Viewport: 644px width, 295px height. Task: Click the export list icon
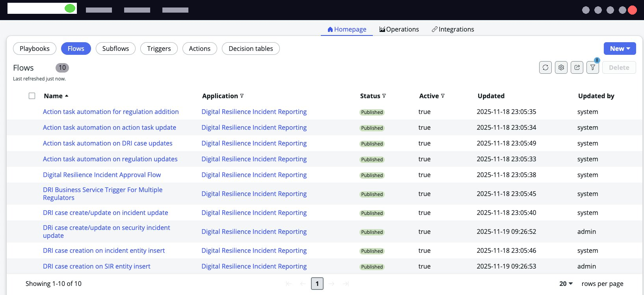pyautogui.click(x=577, y=67)
